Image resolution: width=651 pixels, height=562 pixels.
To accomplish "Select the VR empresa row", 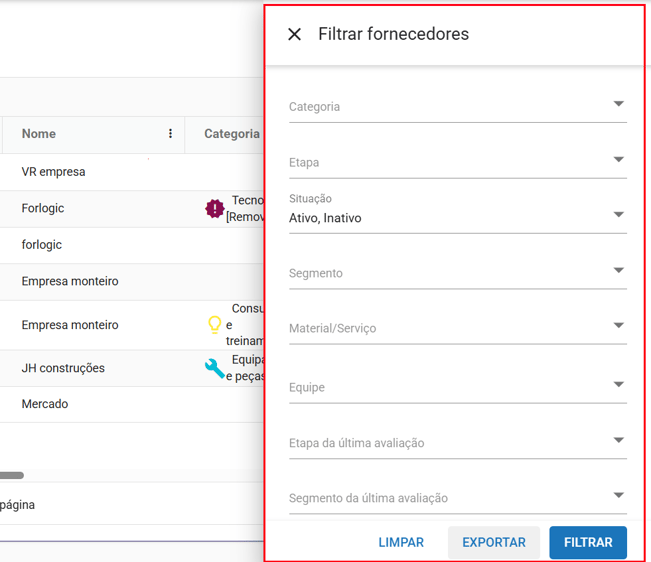I will point(54,172).
